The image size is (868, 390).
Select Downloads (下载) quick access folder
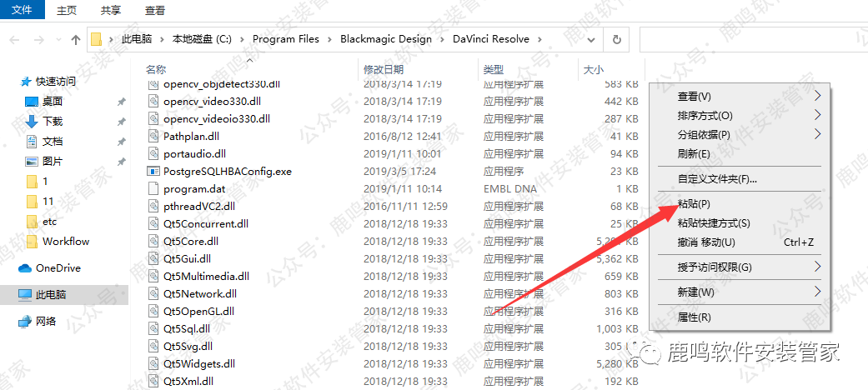point(52,121)
